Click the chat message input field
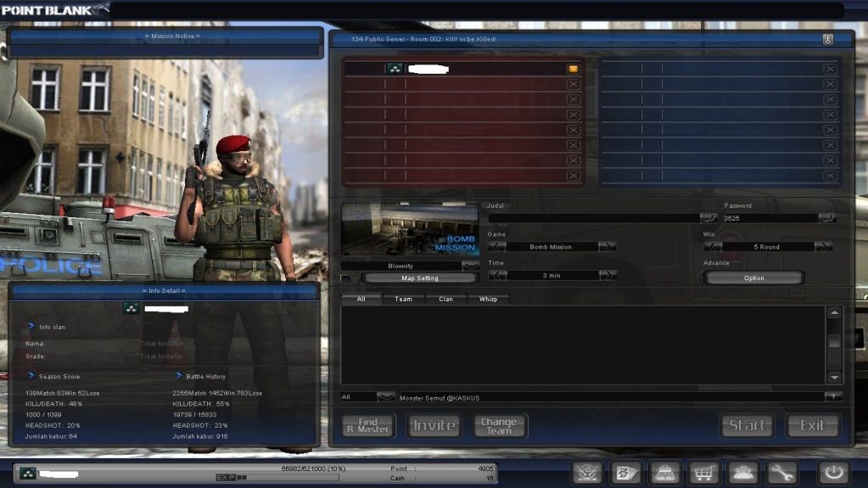 click(611, 397)
